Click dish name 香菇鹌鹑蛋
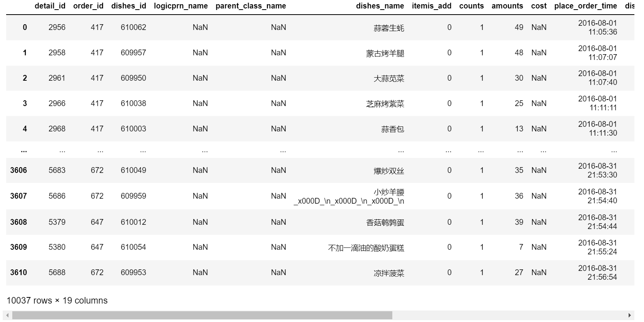Screen dimensions: 644x322 click(385, 222)
